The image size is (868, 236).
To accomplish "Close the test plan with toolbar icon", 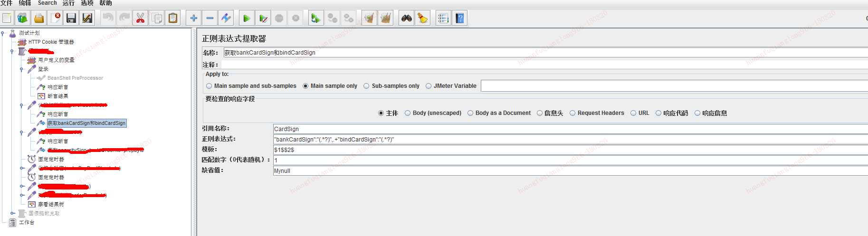I will point(55,18).
